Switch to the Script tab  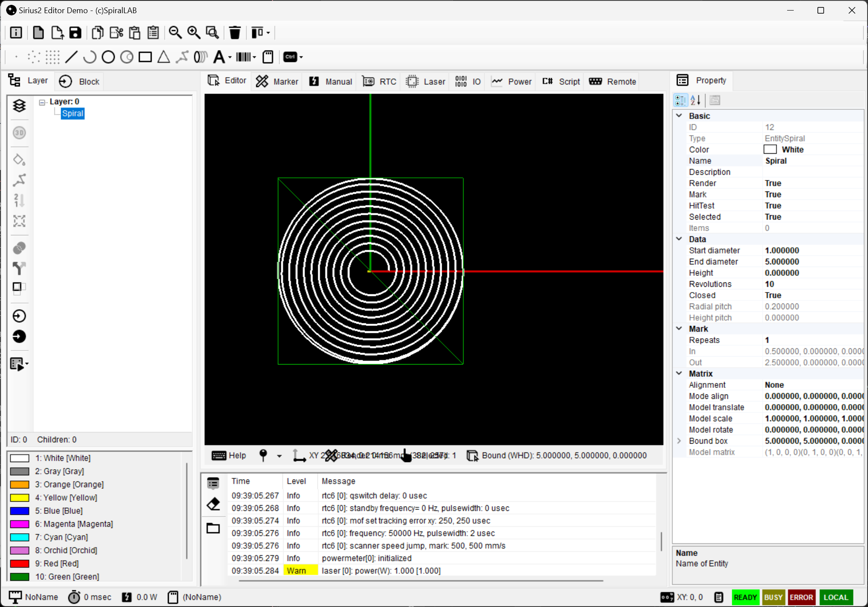pyautogui.click(x=561, y=81)
